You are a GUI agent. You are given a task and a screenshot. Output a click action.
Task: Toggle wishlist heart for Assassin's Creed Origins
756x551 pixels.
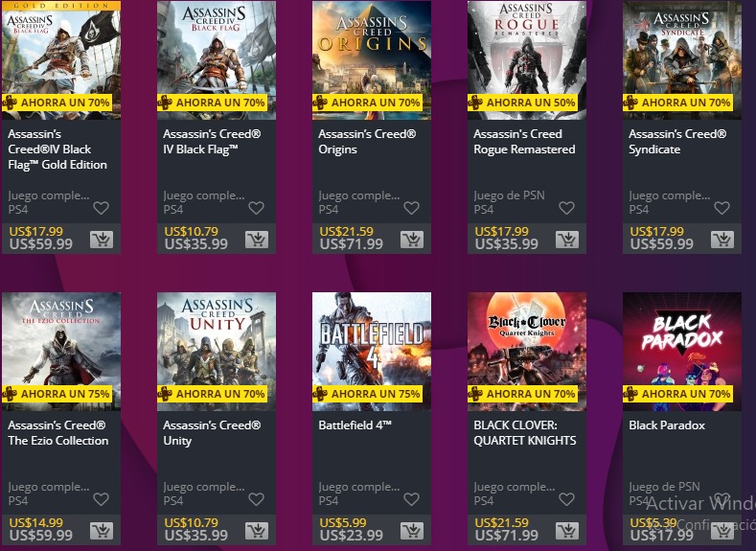coord(411,208)
